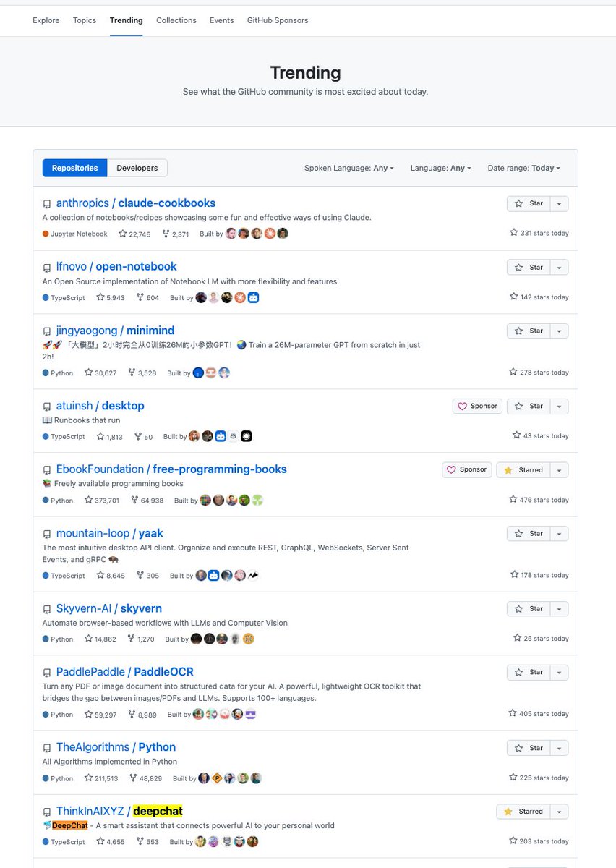The height and width of the screenshot is (868, 616).
Task: Open mountain-loop / yaak repository link
Action: [x=110, y=533]
